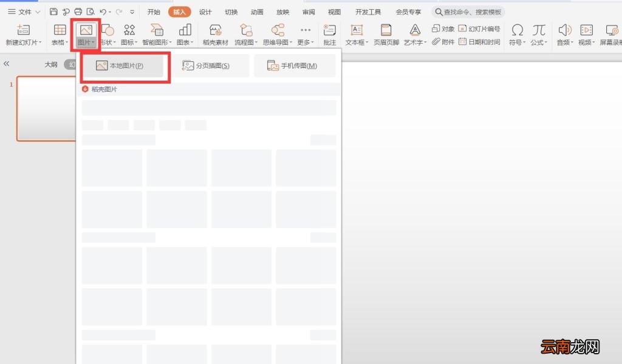The height and width of the screenshot is (364, 622).
Task: Open 稻壳素材 materials library
Action: (x=216, y=35)
